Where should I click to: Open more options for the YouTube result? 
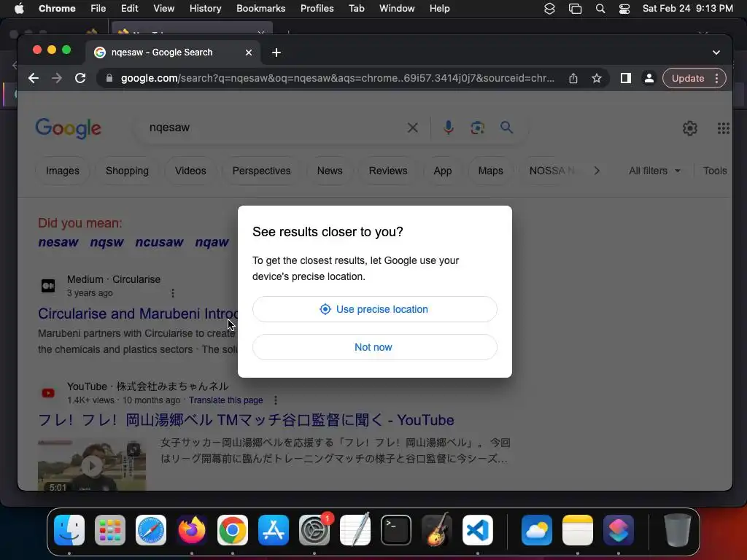275,400
